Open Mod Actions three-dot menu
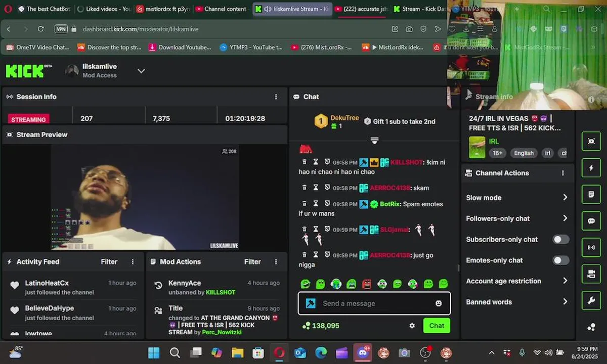607x364 pixels. pos(276,262)
